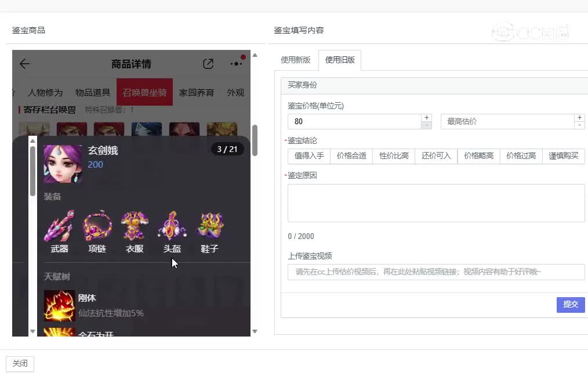This screenshot has width=588, height=376.
Task: Click the product panel's outer scrollbar thumb
Action: tap(255, 140)
